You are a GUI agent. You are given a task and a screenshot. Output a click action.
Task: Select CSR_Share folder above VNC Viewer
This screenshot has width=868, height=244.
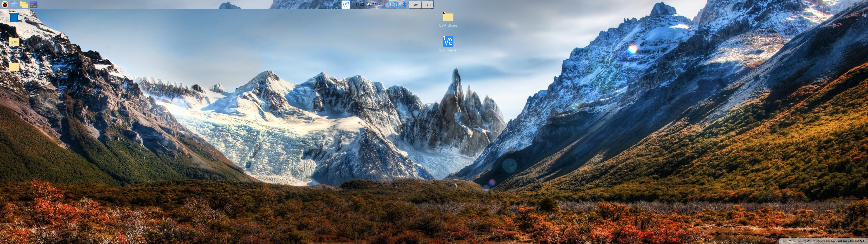[448, 17]
